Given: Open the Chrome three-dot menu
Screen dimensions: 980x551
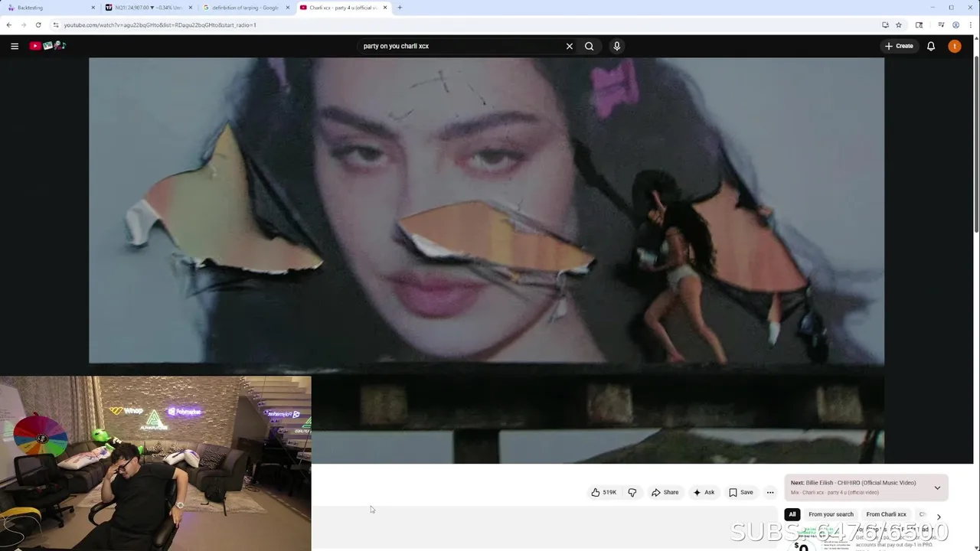Looking at the screenshot, I should point(970,25).
